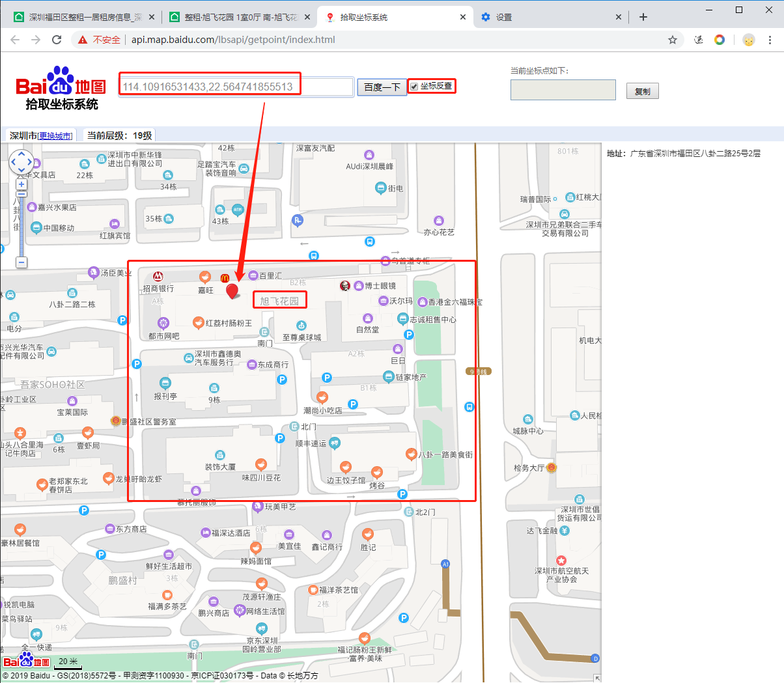
Task: Switch to the 整租·旭飞花园 tab
Action: [x=234, y=16]
